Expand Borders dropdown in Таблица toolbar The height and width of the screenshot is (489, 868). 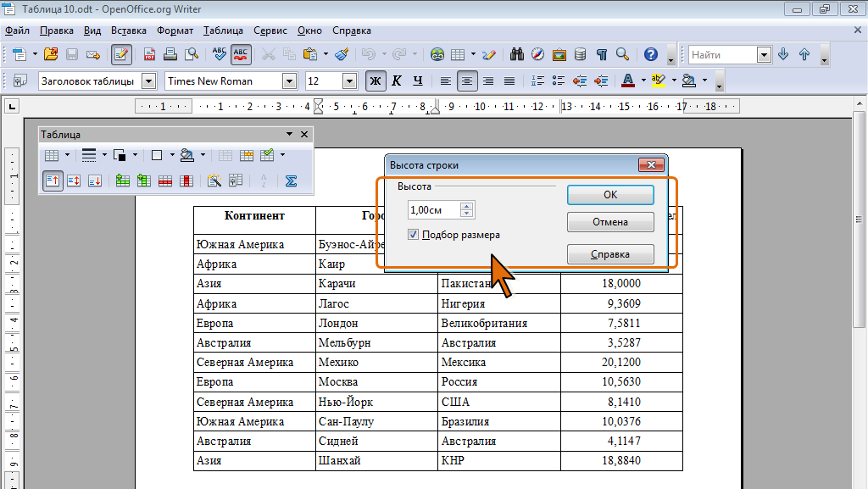tap(171, 155)
